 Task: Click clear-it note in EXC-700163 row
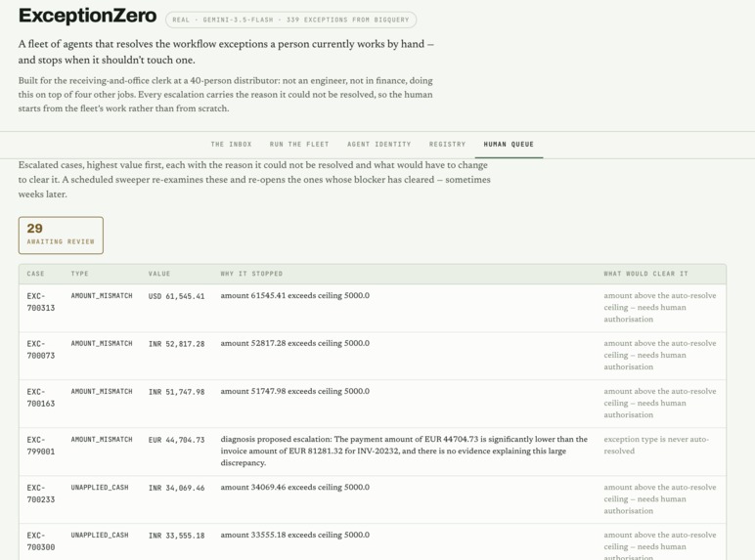[x=660, y=403]
